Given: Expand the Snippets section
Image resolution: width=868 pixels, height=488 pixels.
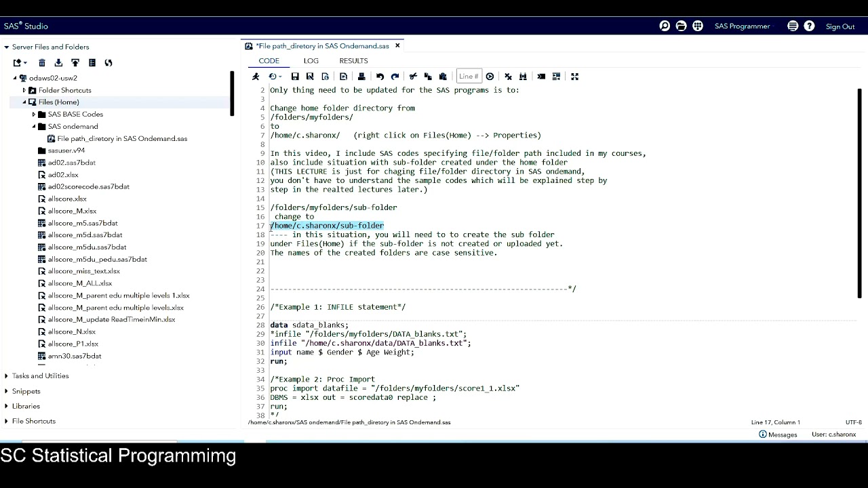Looking at the screenshot, I should [6, 391].
